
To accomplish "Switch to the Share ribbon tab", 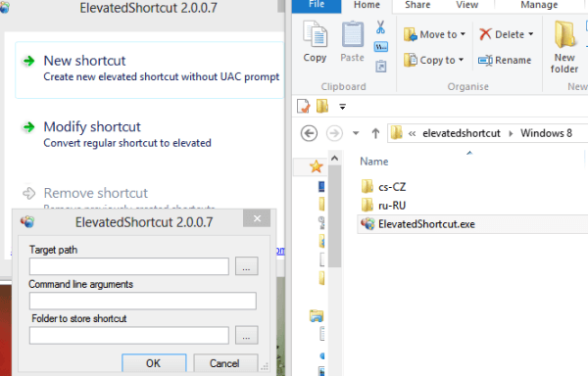I will 417,5.
